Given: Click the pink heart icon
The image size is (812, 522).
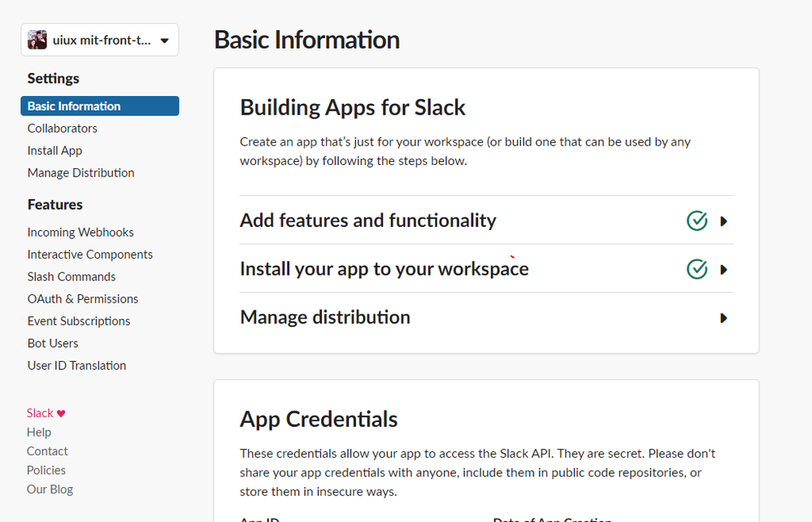Looking at the screenshot, I should coord(61,414).
